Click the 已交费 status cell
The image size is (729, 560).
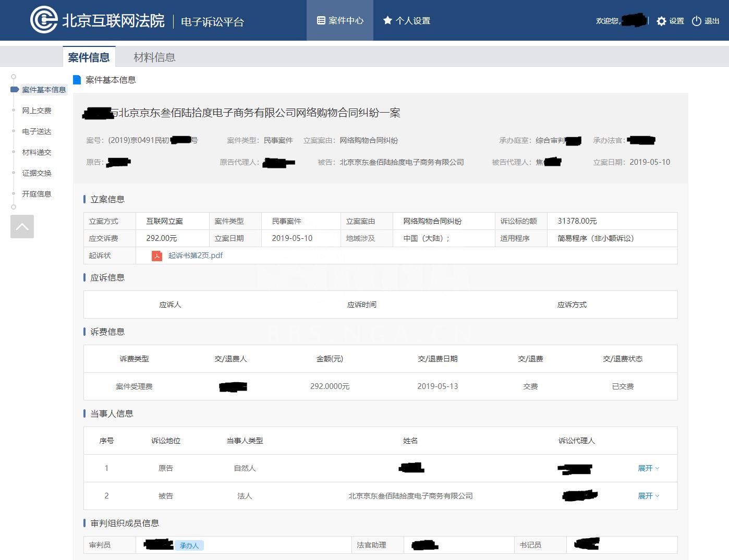623,386
